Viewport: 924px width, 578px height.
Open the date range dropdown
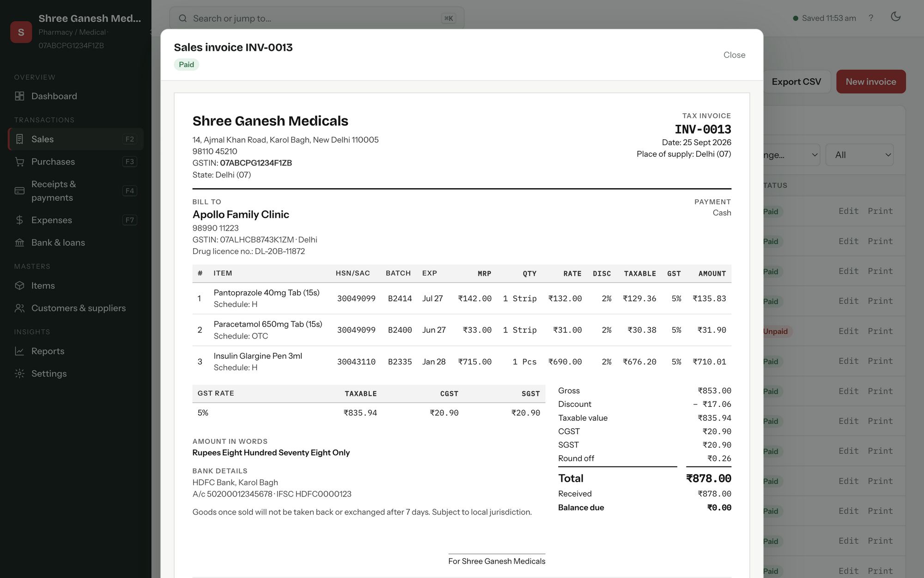(x=791, y=155)
